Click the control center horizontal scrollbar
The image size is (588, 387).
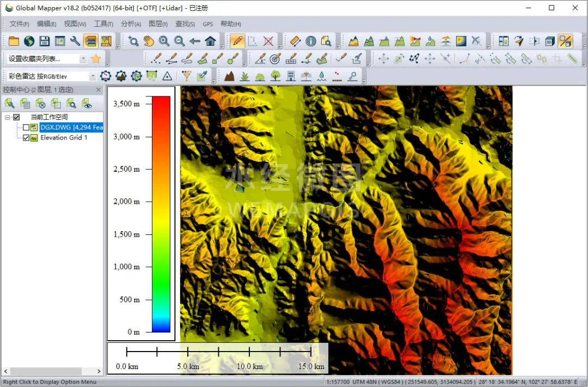pyautogui.click(x=45, y=371)
